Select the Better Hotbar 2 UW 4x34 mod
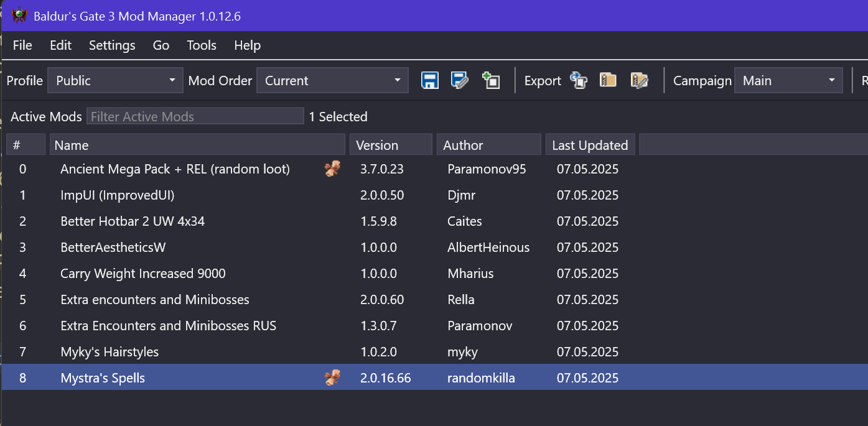 (x=434, y=221)
